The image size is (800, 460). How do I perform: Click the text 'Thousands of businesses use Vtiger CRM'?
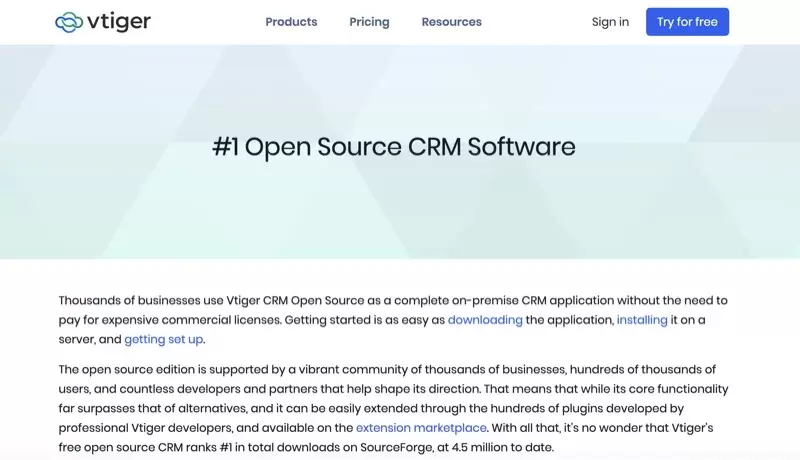coord(173,300)
